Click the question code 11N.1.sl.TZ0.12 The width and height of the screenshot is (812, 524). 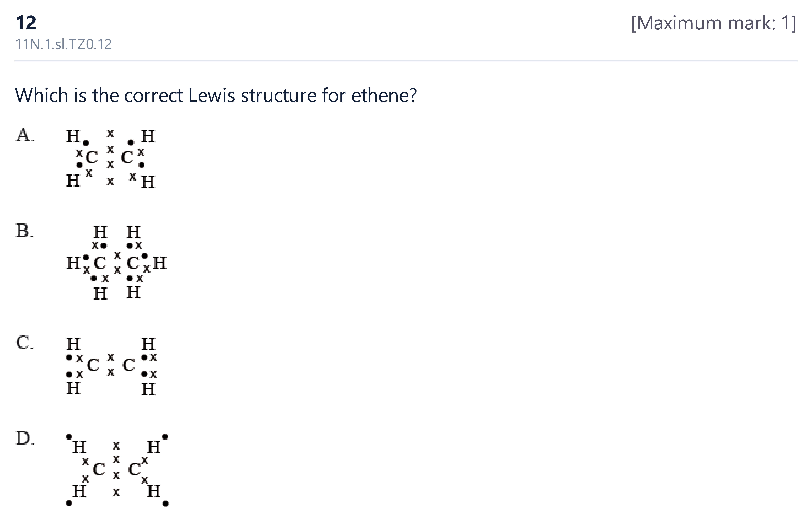coord(64,44)
